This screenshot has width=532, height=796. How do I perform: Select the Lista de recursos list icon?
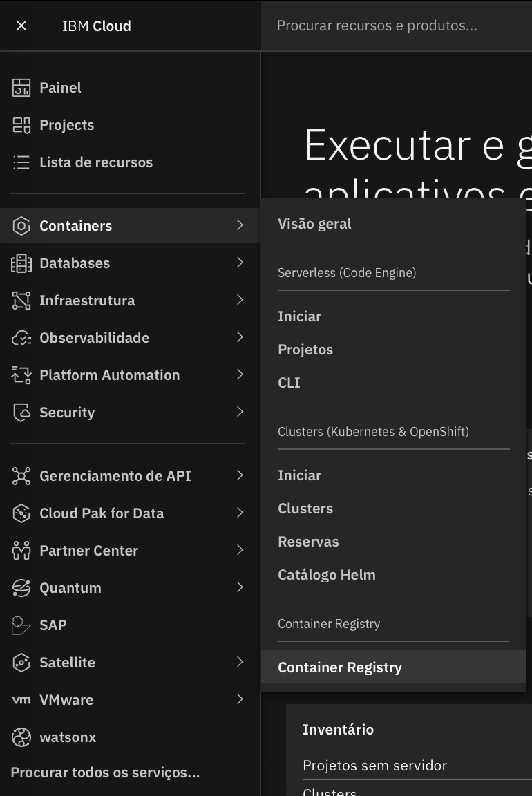pyautogui.click(x=21, y=162)
